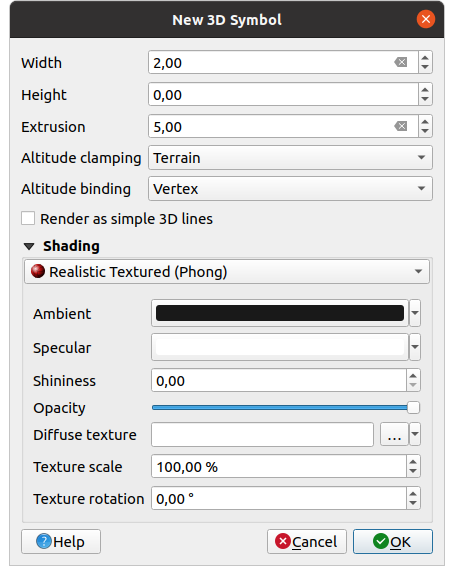Viewport: 454px width, 575px height.
Task: Click the Help button
Action: click(x=61, y=542)
